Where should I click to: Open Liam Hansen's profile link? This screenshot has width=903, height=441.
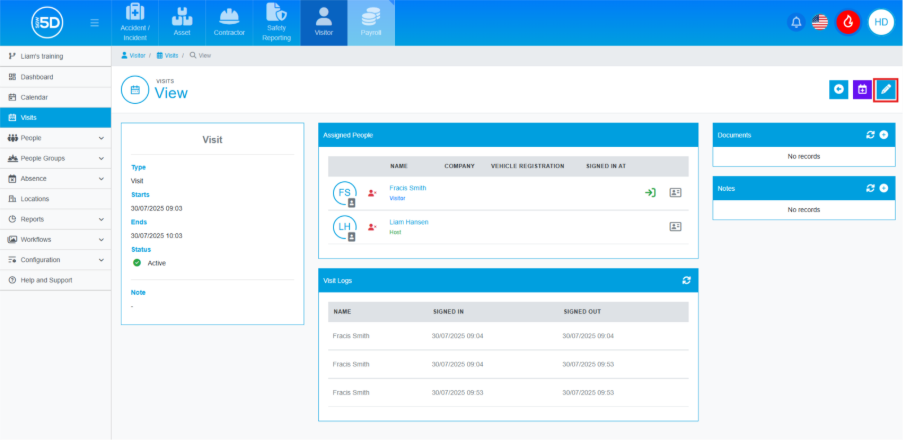[x=409, y=222]
